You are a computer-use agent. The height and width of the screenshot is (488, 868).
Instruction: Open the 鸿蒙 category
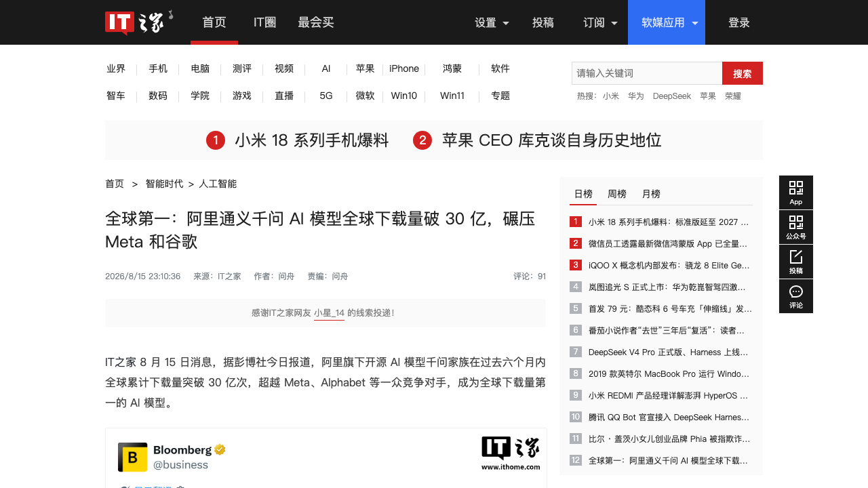coord(452,68)
